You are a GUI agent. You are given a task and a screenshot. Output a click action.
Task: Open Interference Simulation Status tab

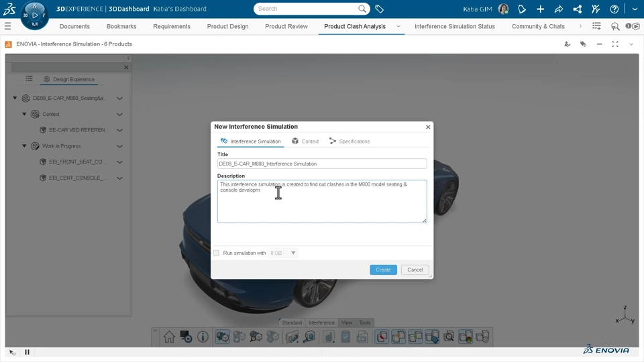(455, 26)
